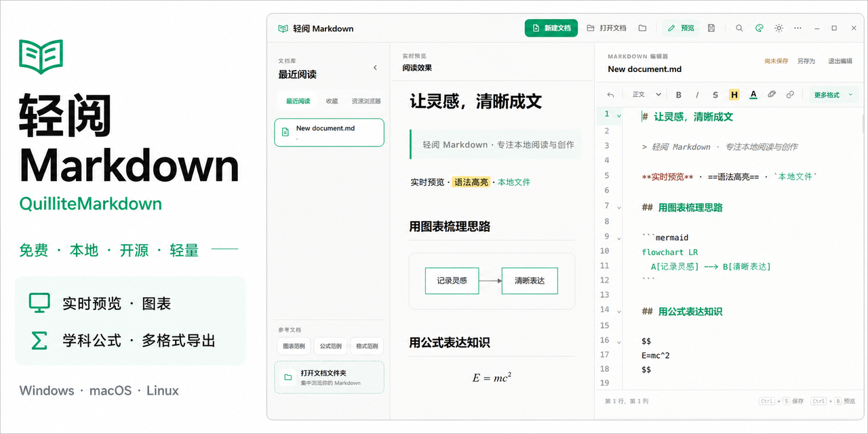This screenshot has width=868, height=434.
Task: Apply italic with the I icon
Action: click(697, 95)
